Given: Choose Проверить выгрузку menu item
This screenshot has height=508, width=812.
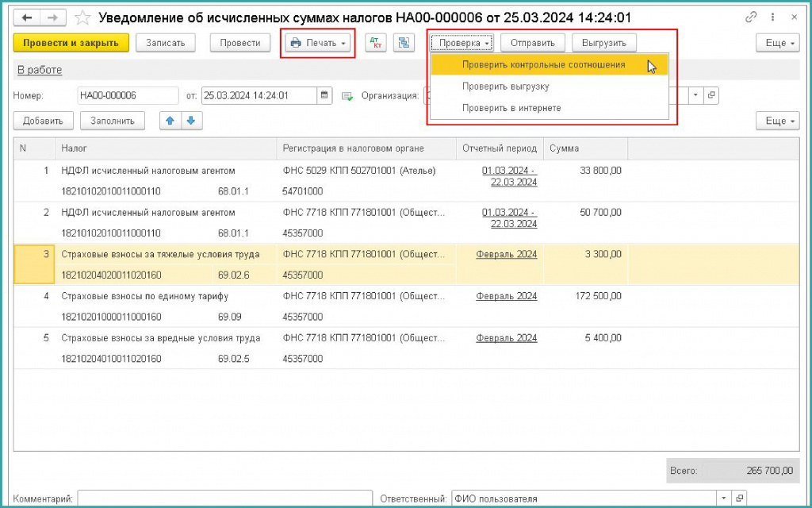Looking at the screenshot, I should 549,87.
